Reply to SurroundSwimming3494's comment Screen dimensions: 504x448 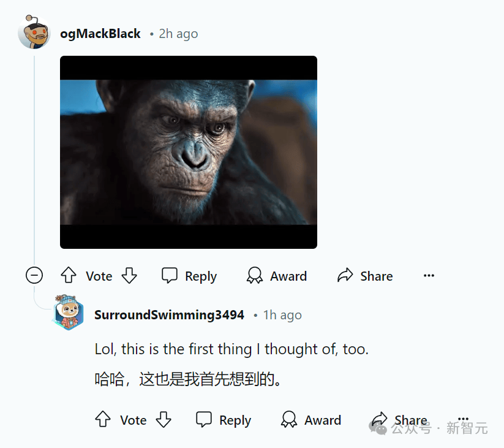point(224,420)
